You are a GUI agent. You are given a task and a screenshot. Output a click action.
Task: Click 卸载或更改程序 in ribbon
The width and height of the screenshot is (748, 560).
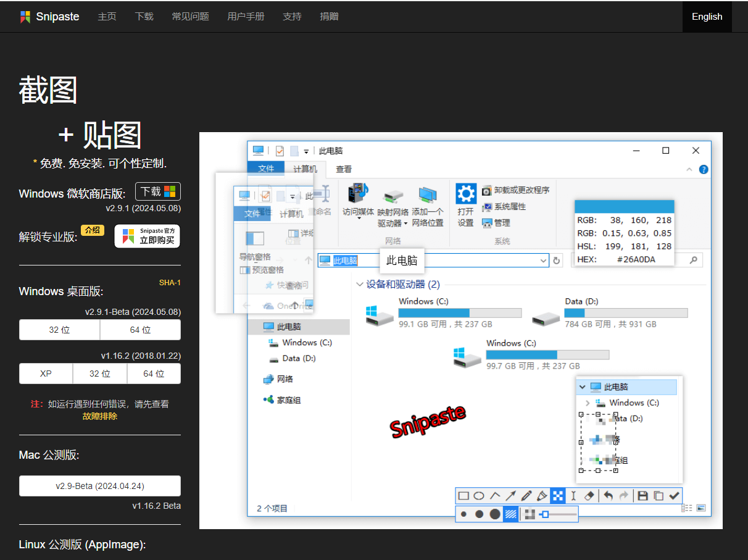coord(516,190)
